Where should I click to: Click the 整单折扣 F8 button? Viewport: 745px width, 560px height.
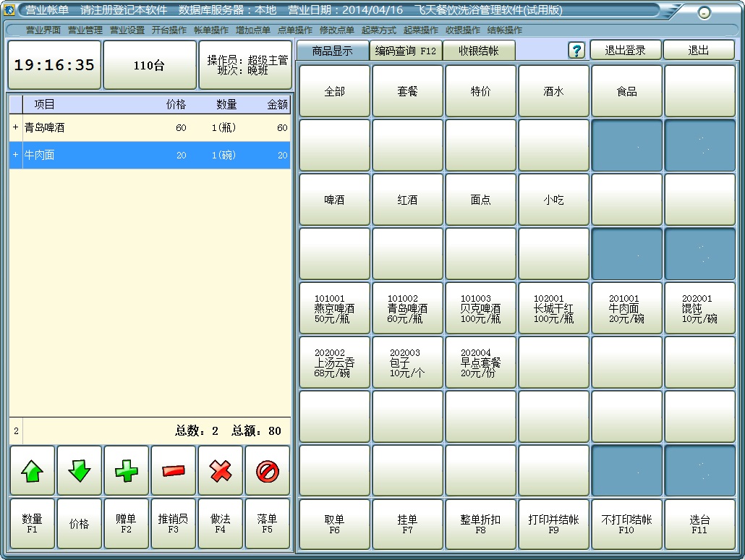point(480,524)
